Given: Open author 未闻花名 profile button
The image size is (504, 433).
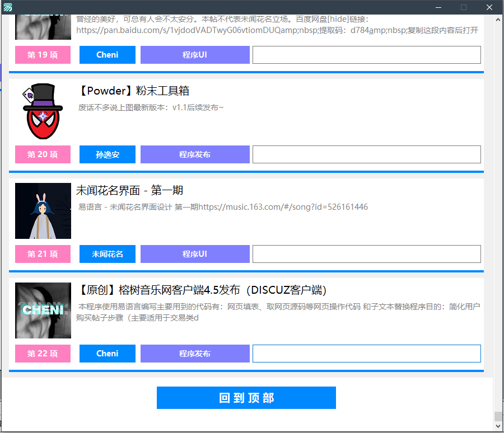Looking at the screenshot, I should [108, 254].
